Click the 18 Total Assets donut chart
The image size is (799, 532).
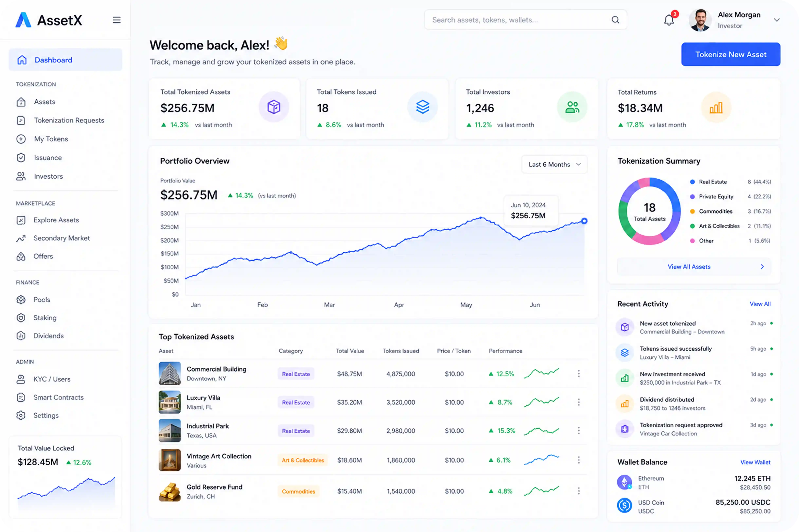(649, 211)
